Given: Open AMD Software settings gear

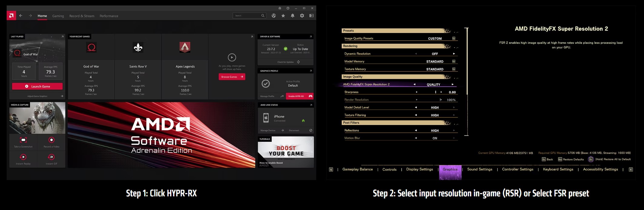Looking at the screenshot, I should (302, 16).
